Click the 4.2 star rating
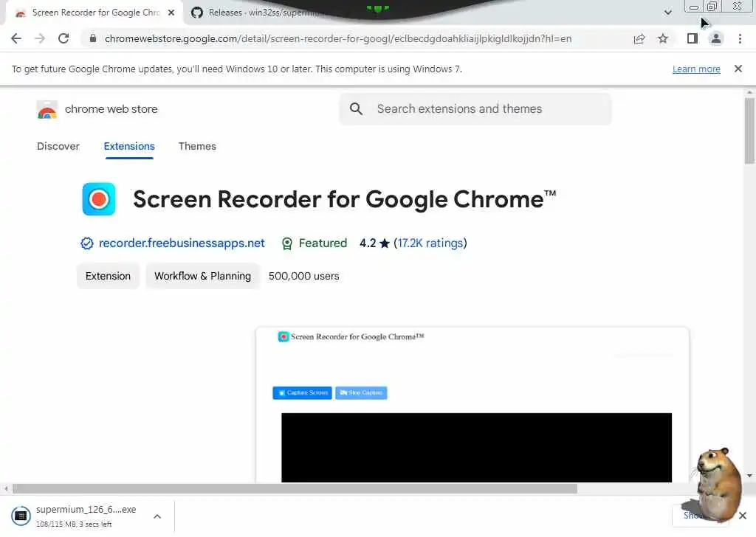The height and width of the screenshot is (537, 756). (x=374, y=243)
